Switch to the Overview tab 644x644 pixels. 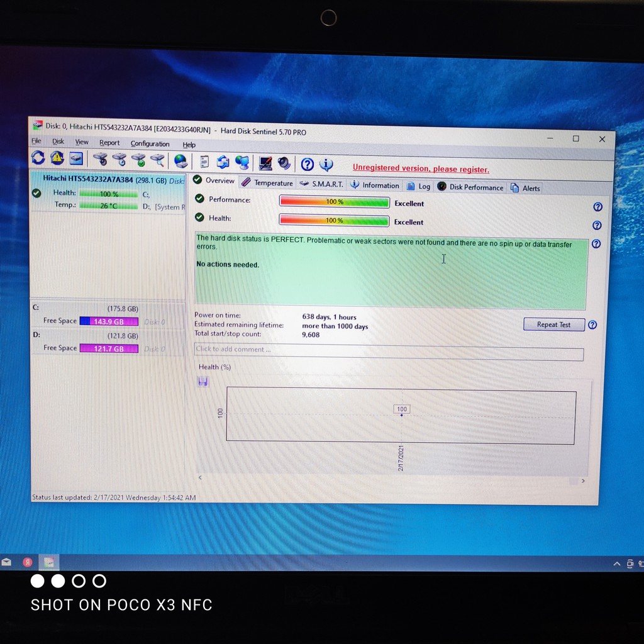pyautogui.click(x=214, y=180)
